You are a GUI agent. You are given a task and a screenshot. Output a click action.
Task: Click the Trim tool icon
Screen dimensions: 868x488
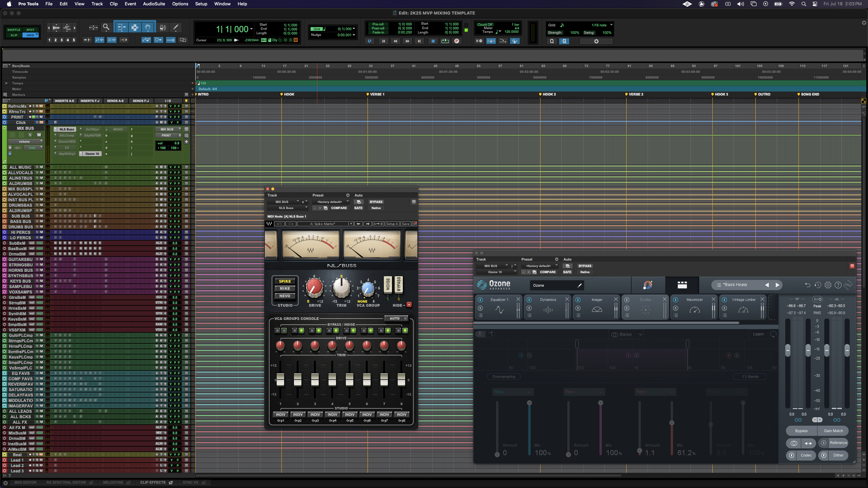point(121,27)
